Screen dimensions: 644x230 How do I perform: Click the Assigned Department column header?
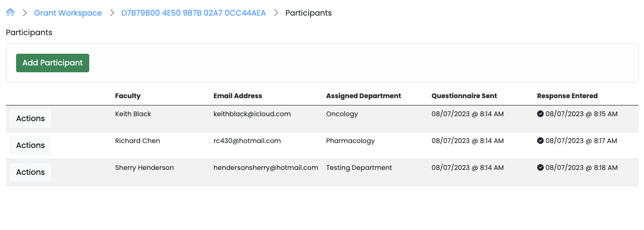pyautogui.click(x=364, y=96)
